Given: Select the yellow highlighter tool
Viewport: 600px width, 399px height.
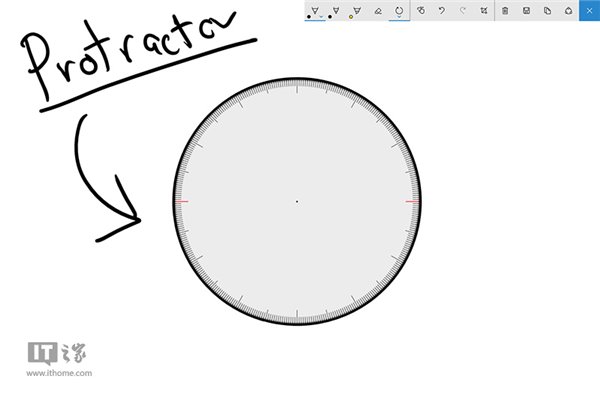Looking at the screenshot, I should pos(357,11).
